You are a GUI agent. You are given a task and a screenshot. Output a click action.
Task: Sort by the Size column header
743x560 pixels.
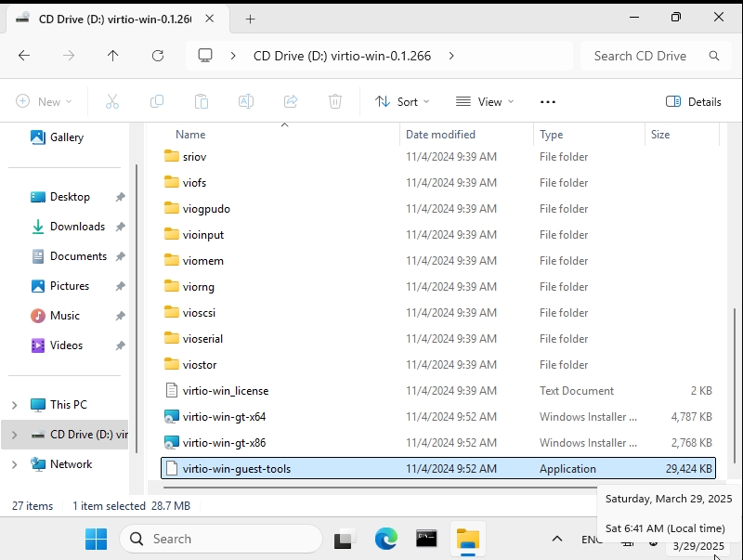(x=660, y=135)
